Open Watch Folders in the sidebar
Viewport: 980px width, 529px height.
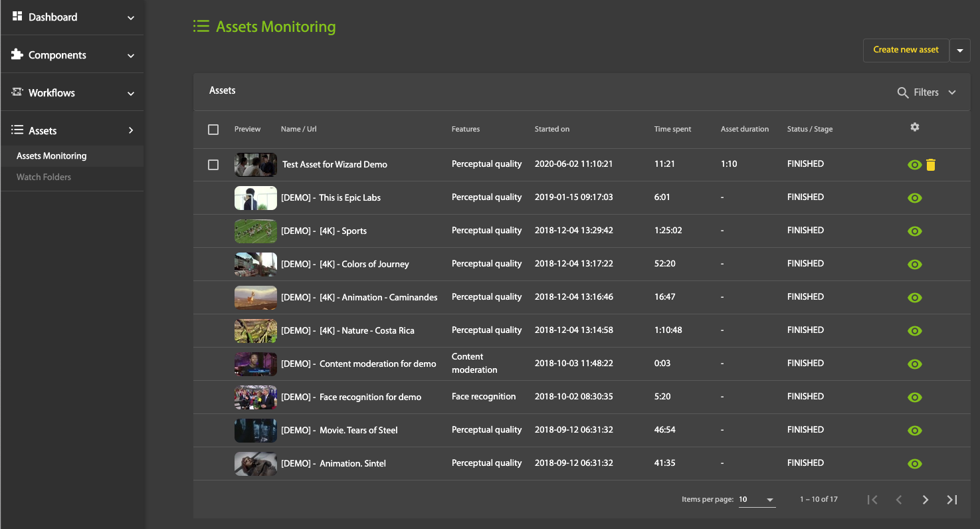click(x=44, y=177)
